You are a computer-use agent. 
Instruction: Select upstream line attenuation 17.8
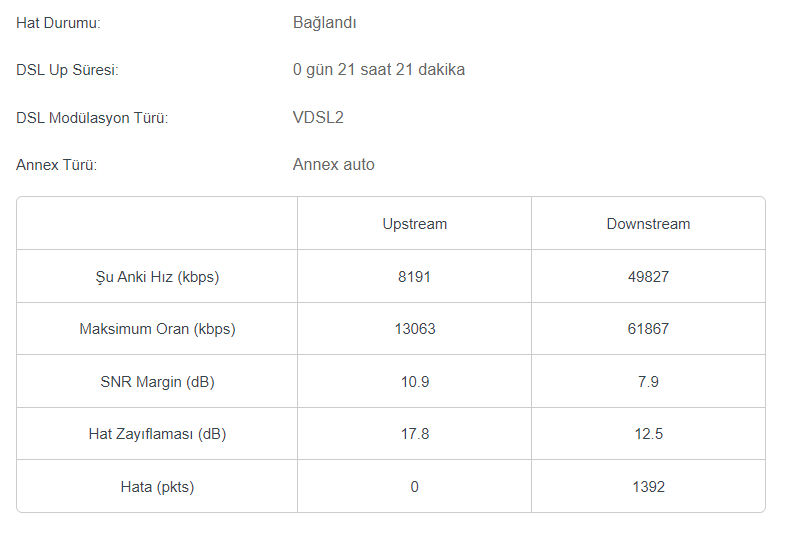pyautogui.click(x=415, y=434)
